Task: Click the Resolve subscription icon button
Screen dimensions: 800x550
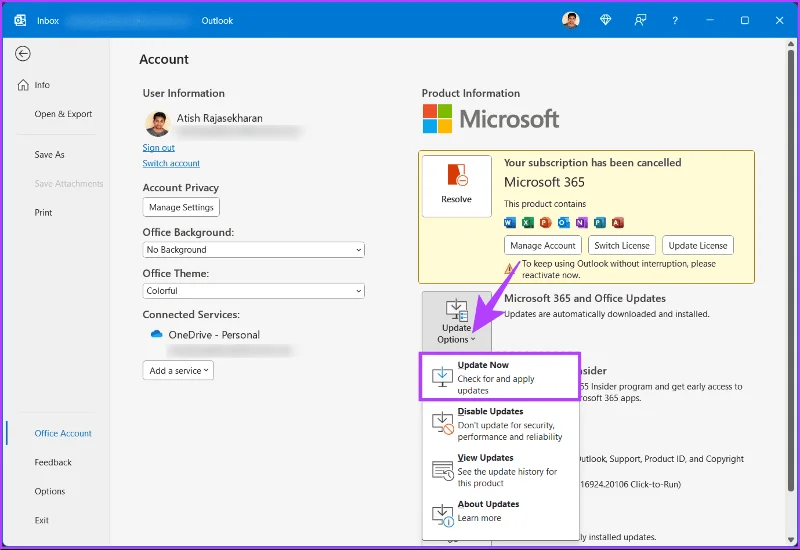Action: click(457, 186)
